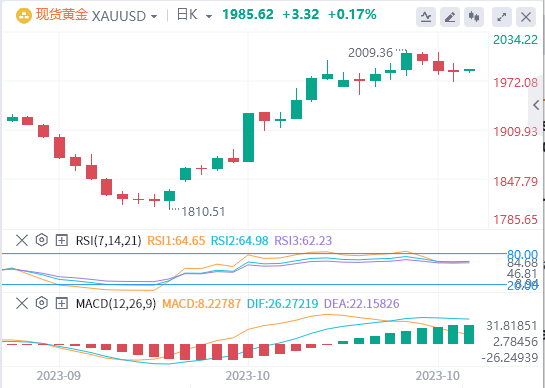Image resolution: width=545 pixels, height=388 pixels.
Task: Click the RSI(7,14,21) label
Action: tap(108, 241)
